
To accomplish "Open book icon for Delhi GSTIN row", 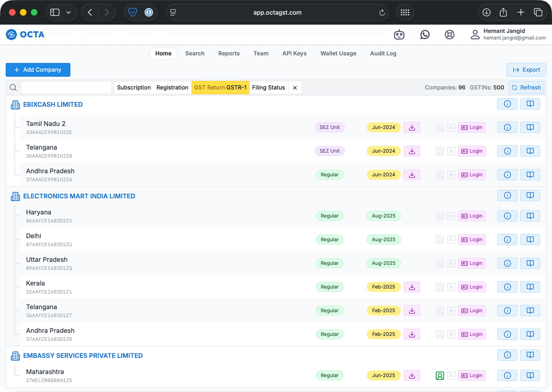I will tap(530, 240).
